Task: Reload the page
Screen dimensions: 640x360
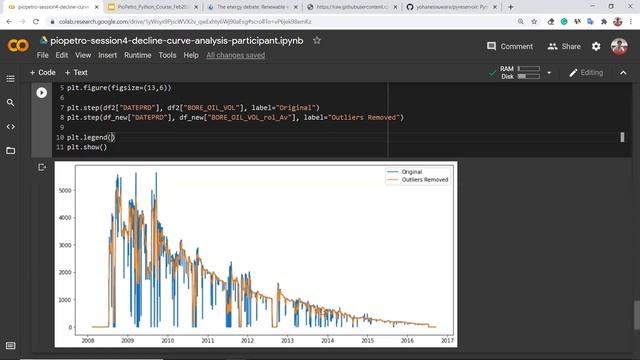Action: 36,21
